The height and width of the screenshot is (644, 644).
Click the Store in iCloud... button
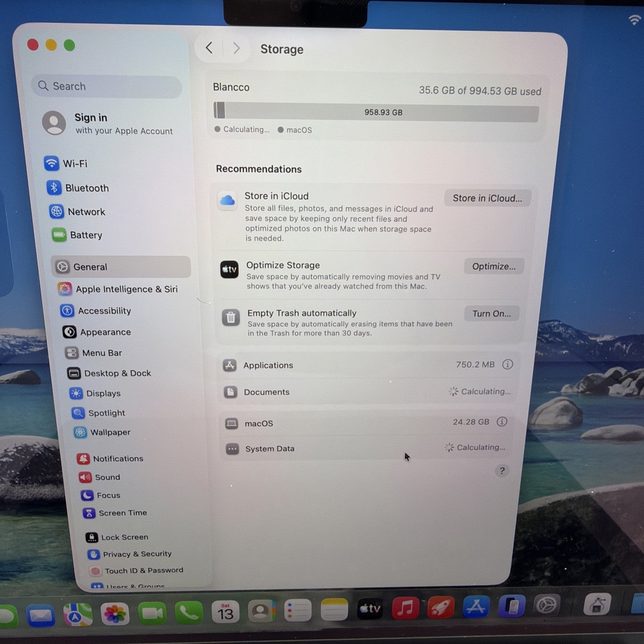[487, 198]
